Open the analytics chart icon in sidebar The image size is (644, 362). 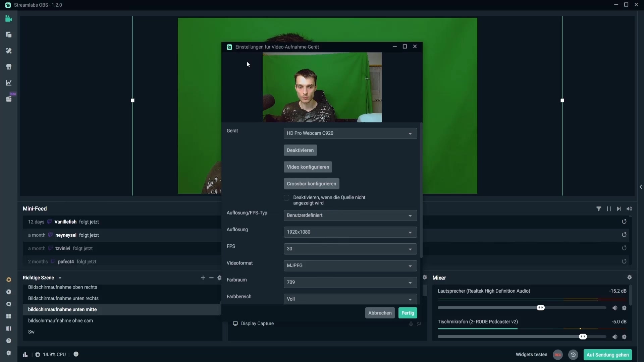coord(9,83)
